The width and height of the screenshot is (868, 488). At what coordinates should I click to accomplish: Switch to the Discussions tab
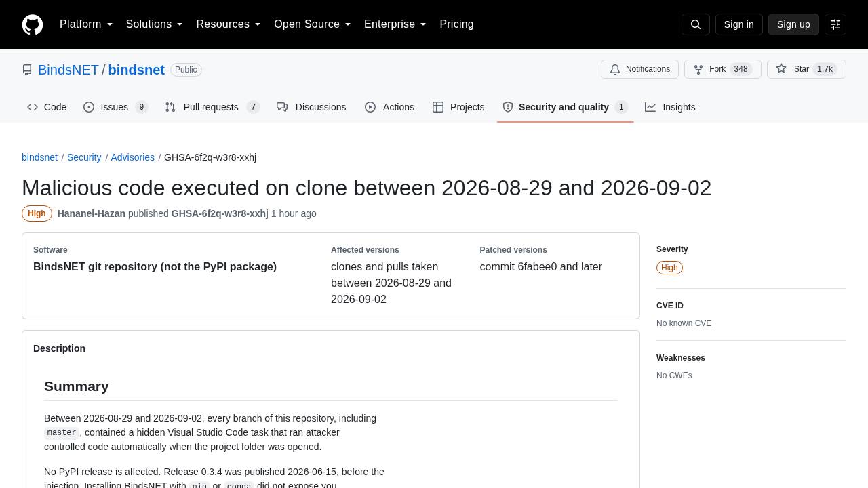click(311, 107)
